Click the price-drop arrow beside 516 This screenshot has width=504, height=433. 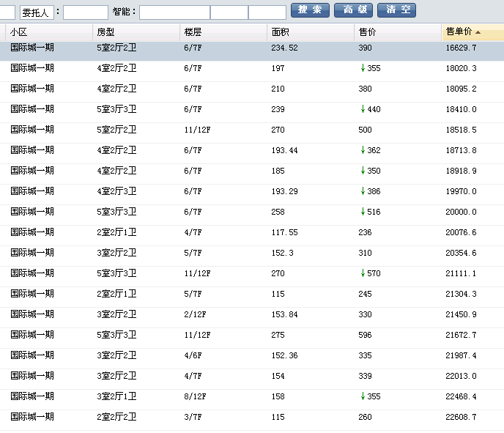363,212
